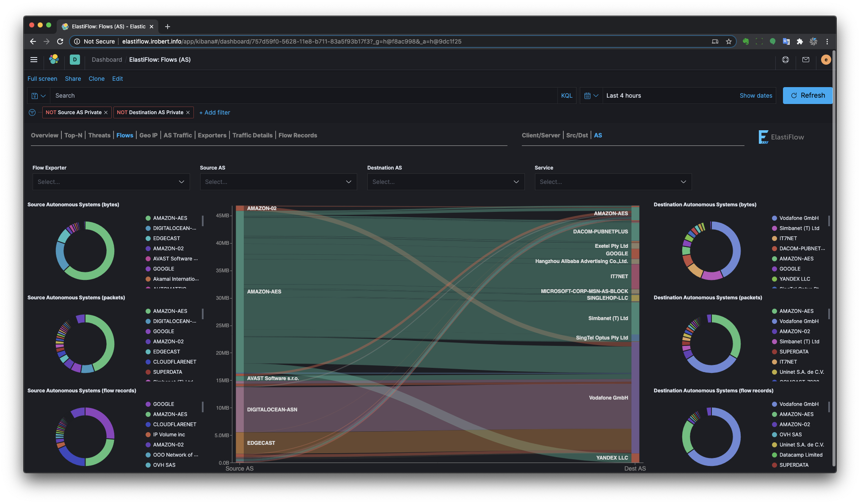Click the Share link
The width and height of the screenshot is (860, 504).
tap(73, 79)
